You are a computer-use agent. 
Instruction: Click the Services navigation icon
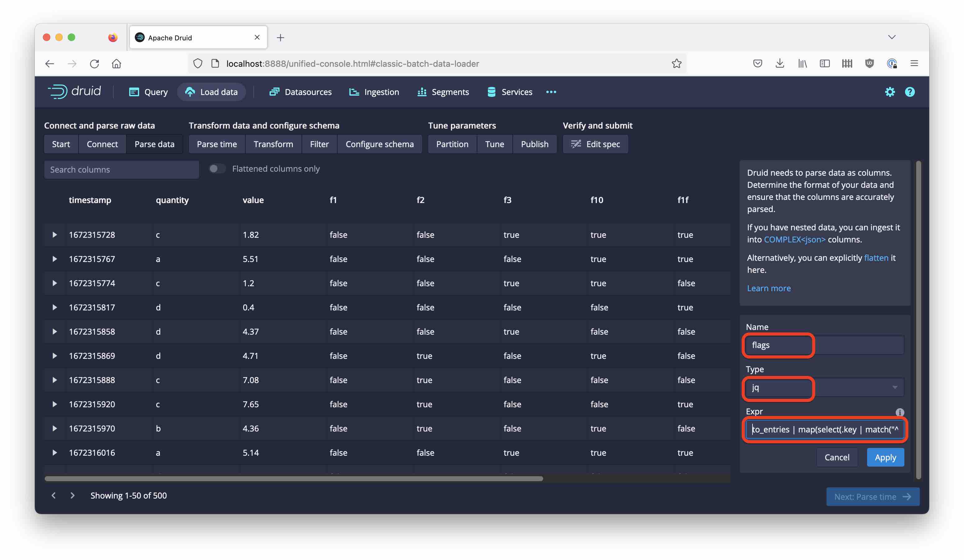492,91
